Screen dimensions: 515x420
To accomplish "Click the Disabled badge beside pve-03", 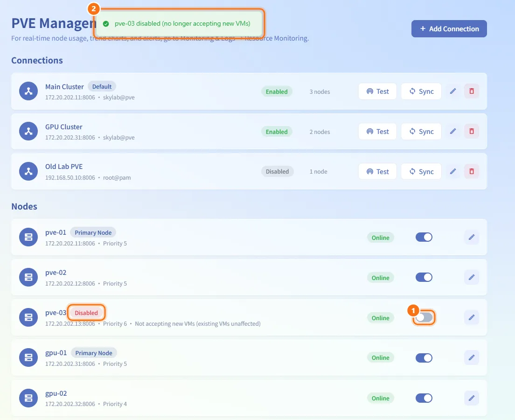I will coord(86,313).
